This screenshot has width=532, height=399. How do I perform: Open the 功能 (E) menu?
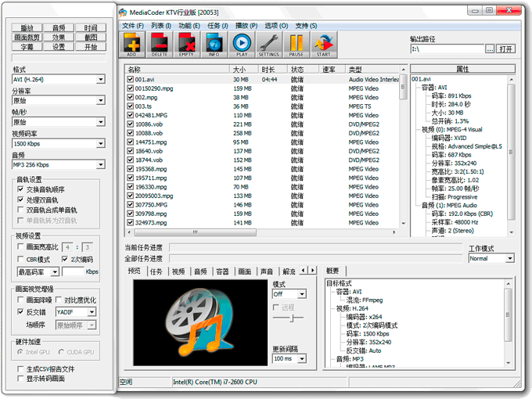[x=189, y=26]
